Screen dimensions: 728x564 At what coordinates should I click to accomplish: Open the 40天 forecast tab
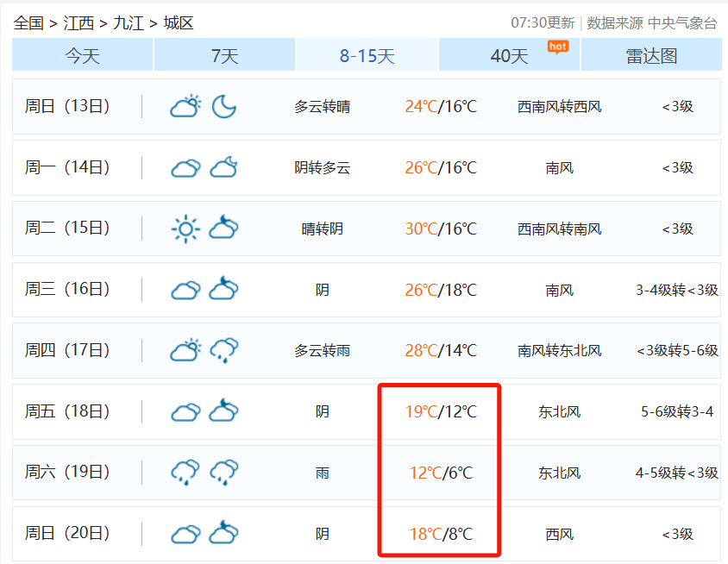tap(509, 55)
